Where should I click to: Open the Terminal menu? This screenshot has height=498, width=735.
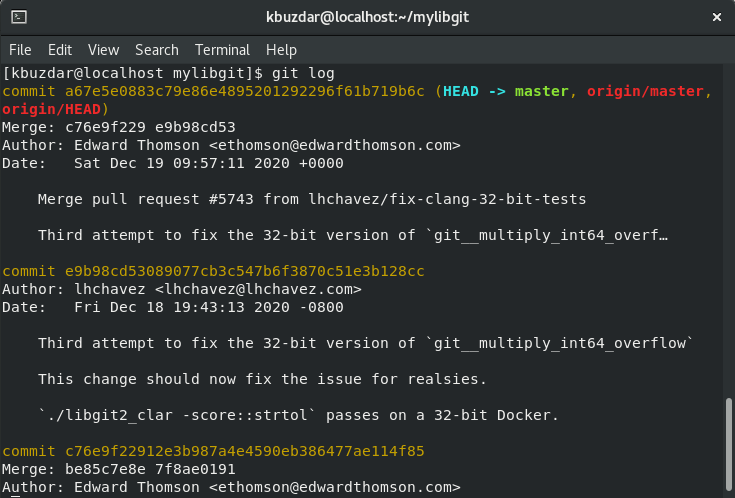tap(222, 49)
